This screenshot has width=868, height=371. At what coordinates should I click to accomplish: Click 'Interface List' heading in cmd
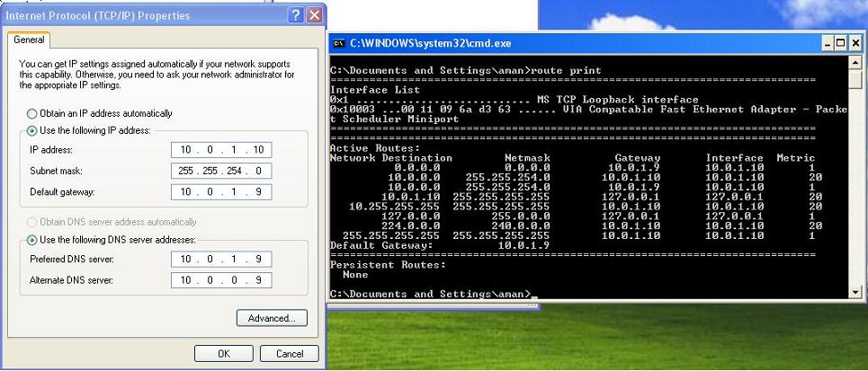click(375, 90)
